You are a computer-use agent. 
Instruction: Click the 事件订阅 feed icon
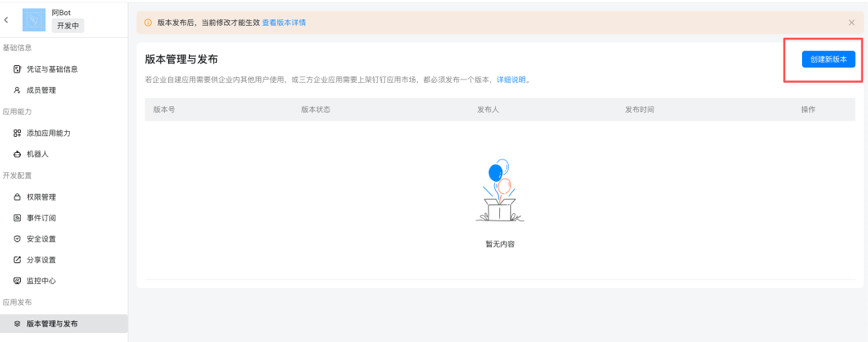pyautogui.click(x=17, y=218)
